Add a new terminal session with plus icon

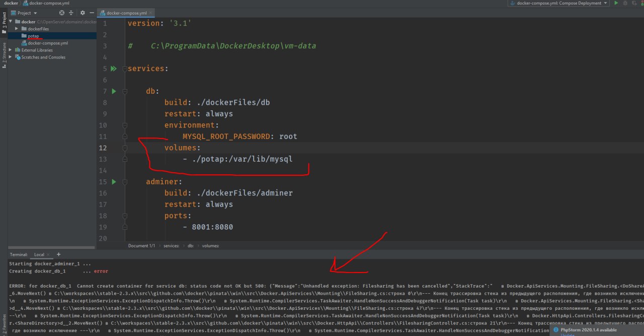[x=58, y=254]
